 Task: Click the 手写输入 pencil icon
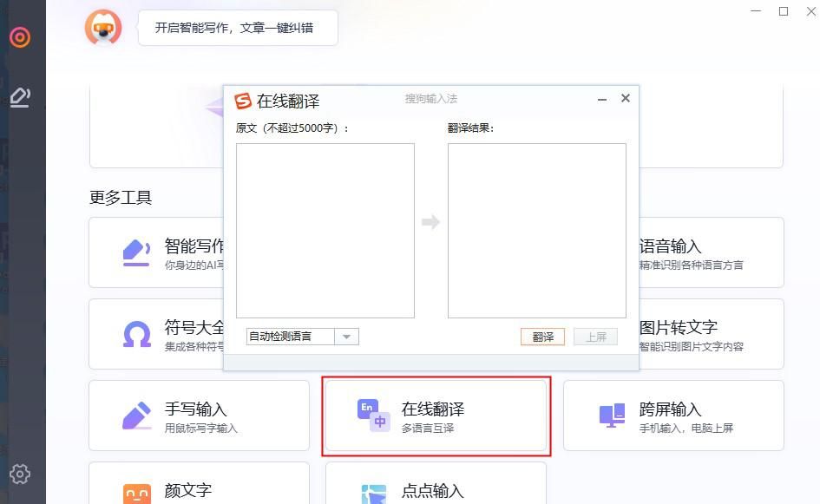136,416
